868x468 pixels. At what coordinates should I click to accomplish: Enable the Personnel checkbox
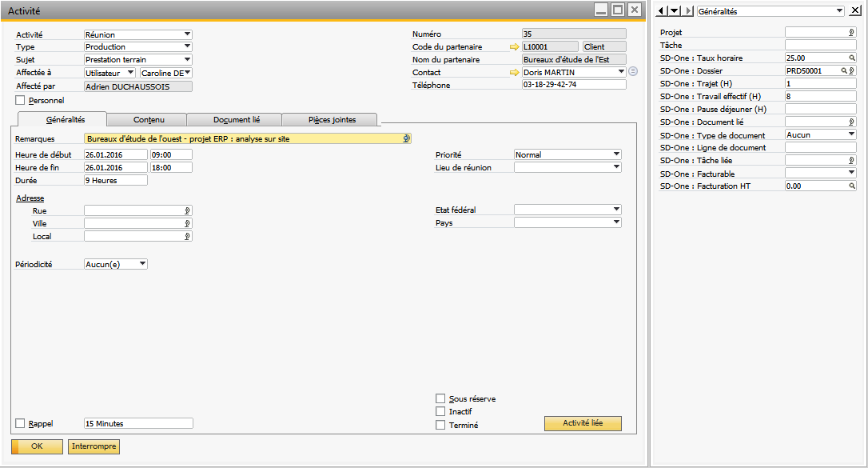click(x=21, y=101)
